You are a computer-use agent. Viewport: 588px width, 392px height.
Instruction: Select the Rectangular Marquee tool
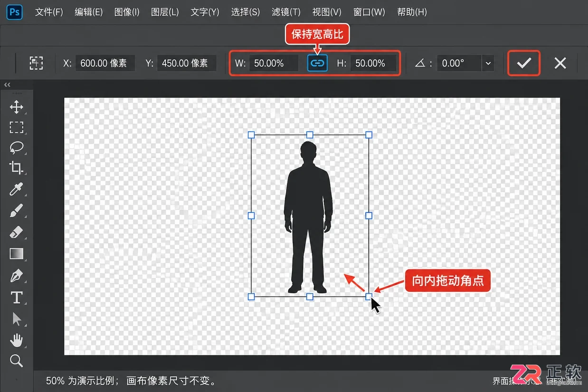17,127
